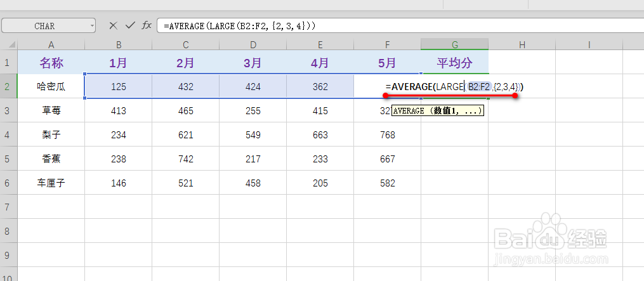Click the 香蕉 cell
Screen dimensions: 644x281
(51, 159)
